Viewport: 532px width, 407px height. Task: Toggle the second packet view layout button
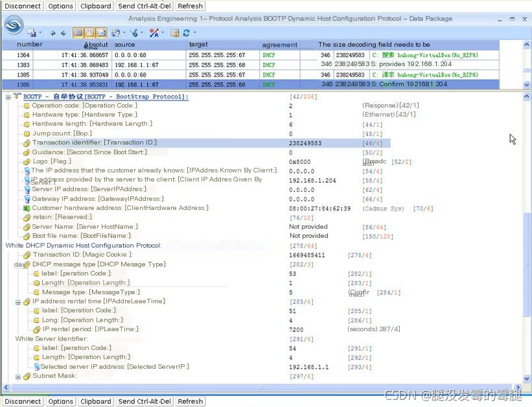click(90, 33)
